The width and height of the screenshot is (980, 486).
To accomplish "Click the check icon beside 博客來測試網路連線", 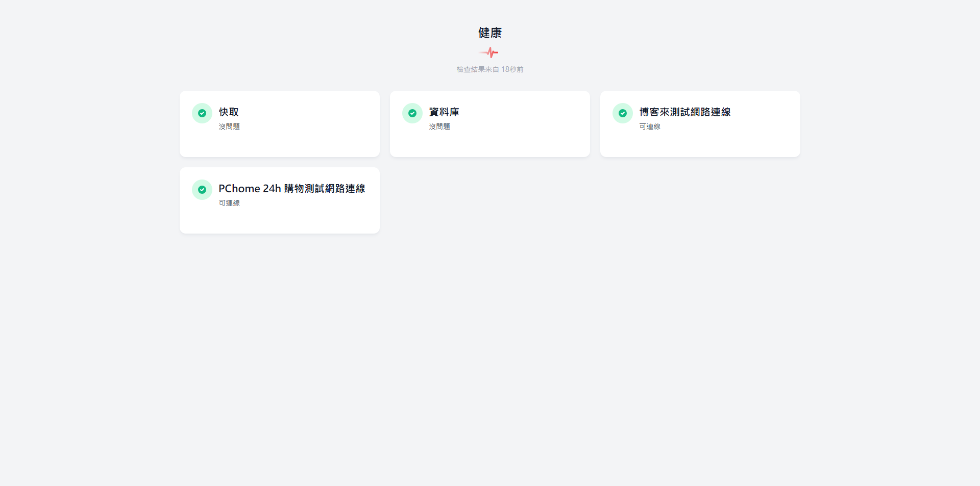I will 623,113.
